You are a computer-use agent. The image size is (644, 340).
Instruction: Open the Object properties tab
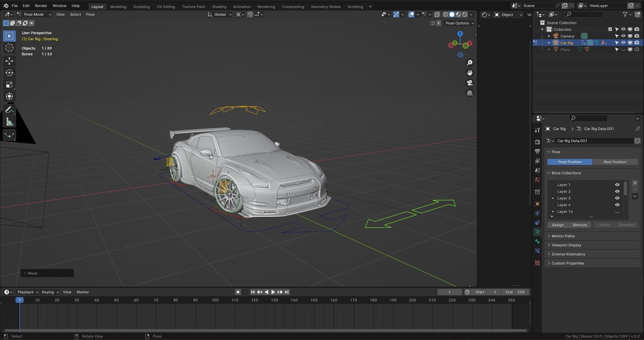pyautogui.click(x=537, y=204)
